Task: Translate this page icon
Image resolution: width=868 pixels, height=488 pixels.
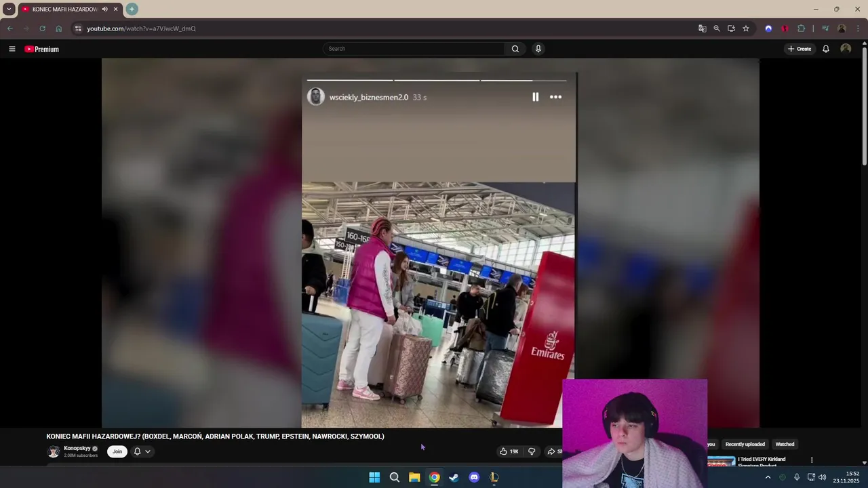Action: tap(703, 28)
